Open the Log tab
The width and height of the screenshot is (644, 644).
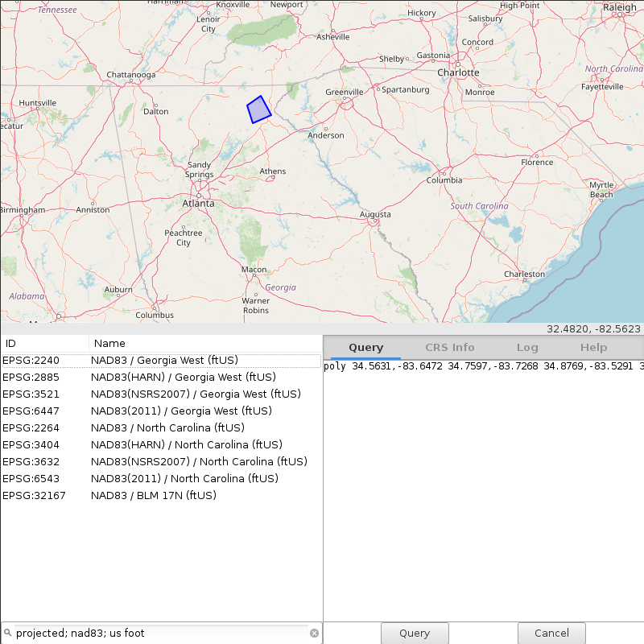527,348
